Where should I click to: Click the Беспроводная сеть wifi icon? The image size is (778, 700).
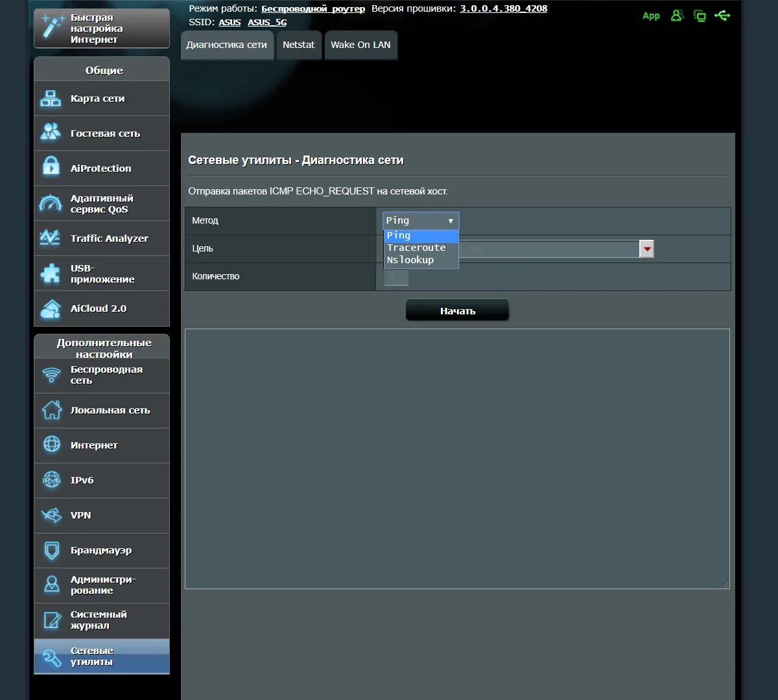pyautogui.click(x=51, y=375)
